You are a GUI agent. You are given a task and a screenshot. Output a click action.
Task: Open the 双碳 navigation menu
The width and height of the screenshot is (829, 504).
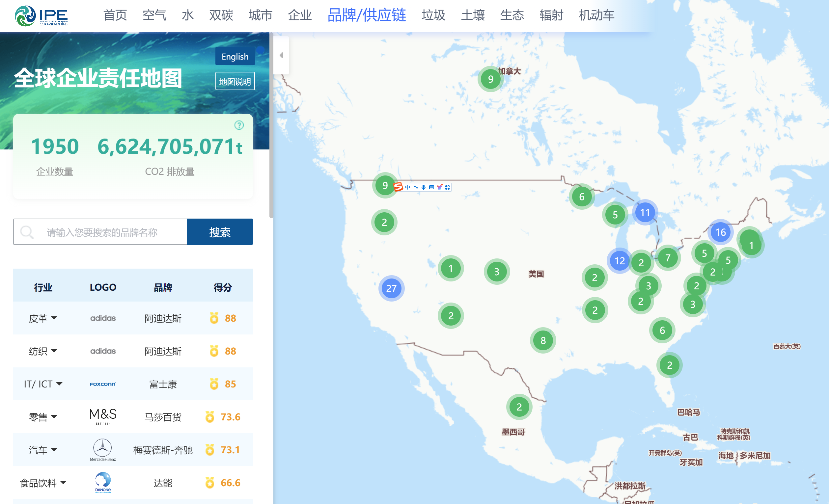click(221, 15)
